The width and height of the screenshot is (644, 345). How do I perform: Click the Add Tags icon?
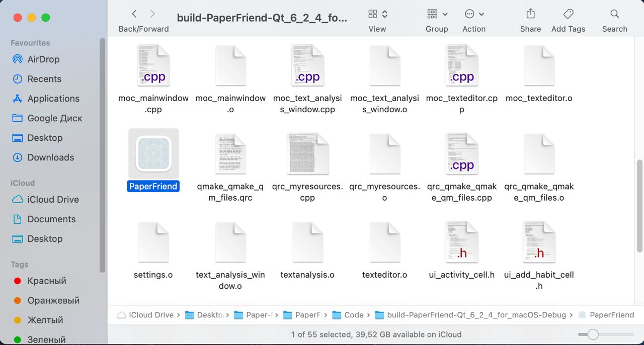pos(568,14)
